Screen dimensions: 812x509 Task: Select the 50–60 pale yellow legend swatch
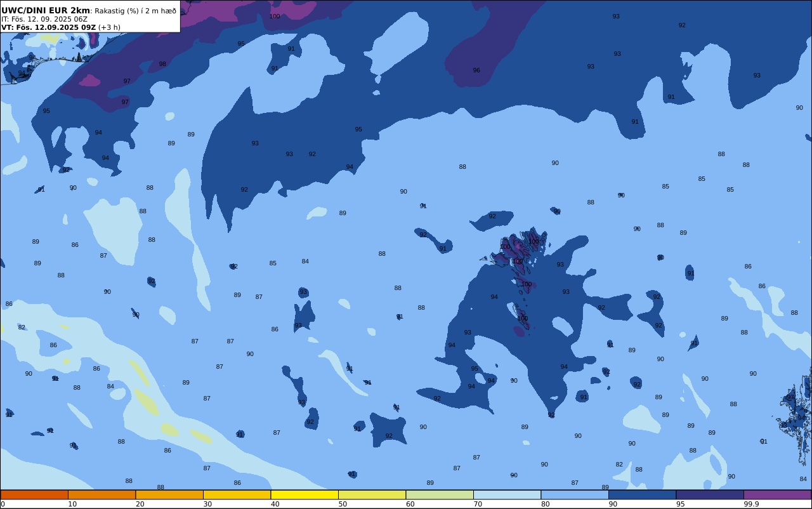[372, 494]
